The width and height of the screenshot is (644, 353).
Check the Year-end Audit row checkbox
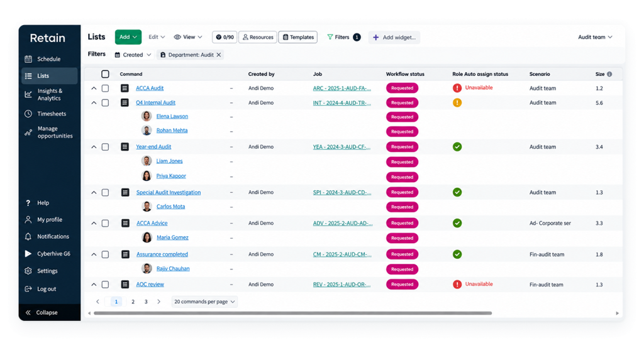[105, 147]
